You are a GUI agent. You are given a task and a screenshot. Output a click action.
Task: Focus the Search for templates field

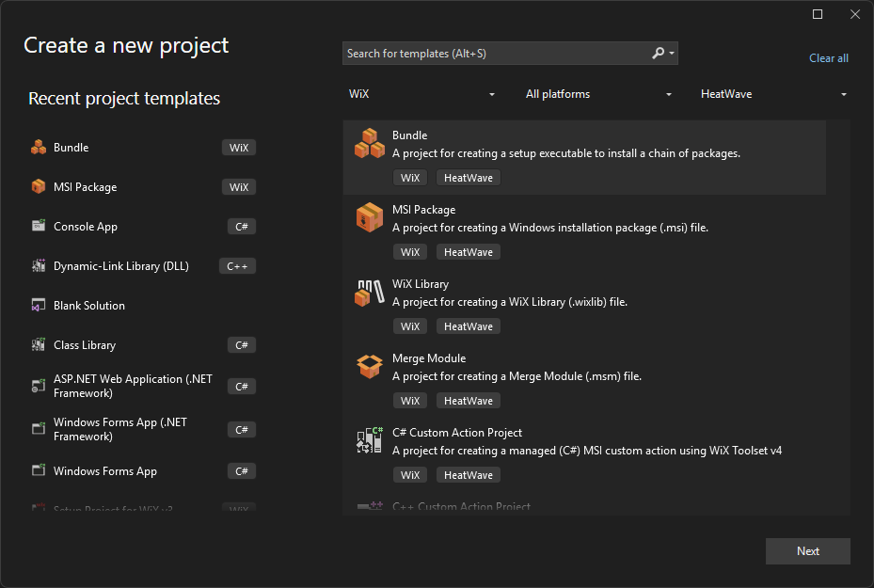coord(494,54)
